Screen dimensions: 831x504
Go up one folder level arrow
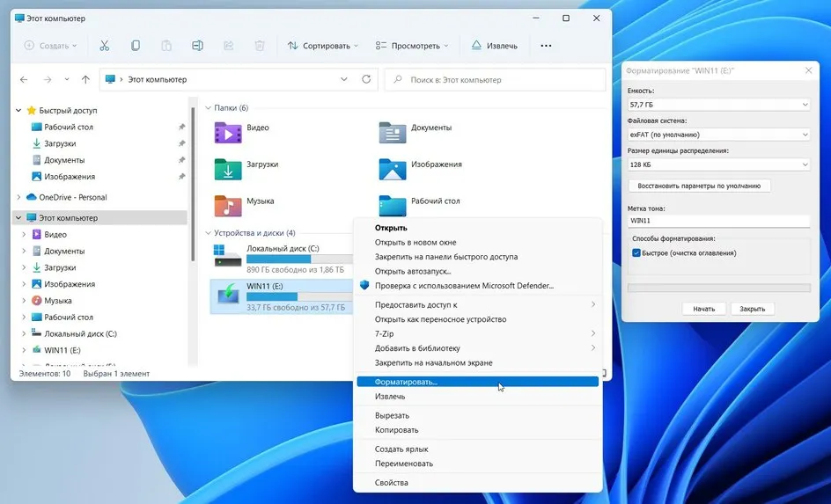coord(85,79)
